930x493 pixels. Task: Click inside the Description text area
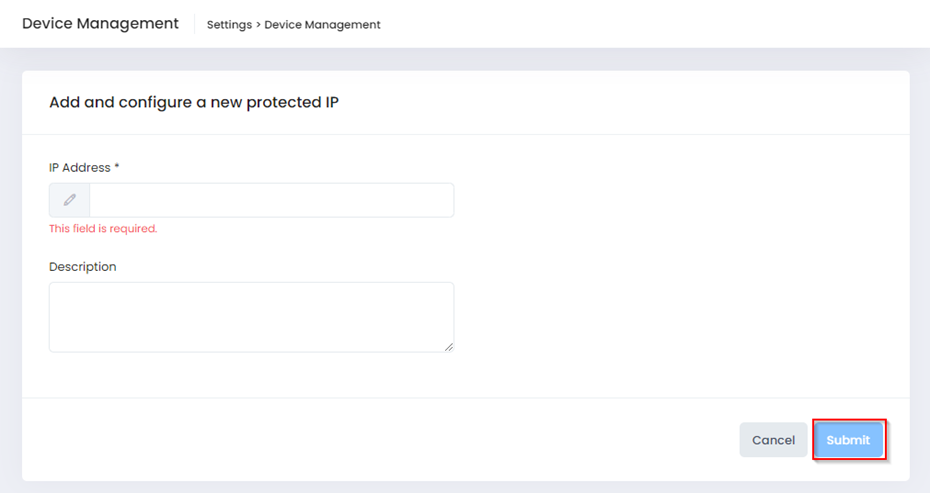[251, 316]
